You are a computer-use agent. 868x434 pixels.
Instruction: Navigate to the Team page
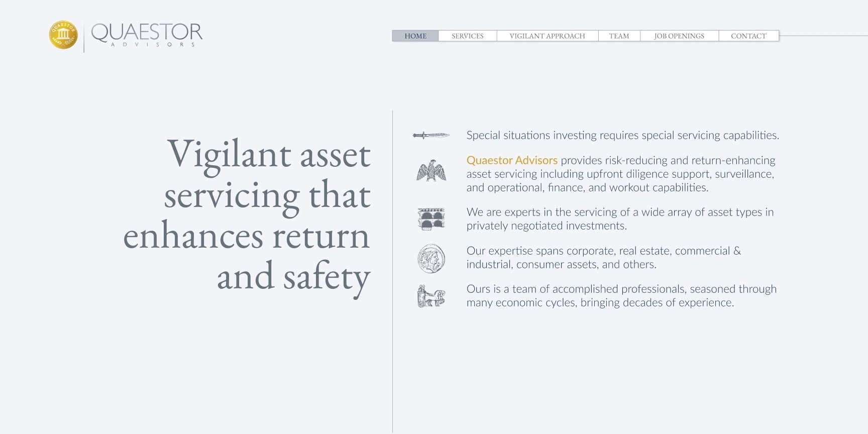click(x=619, y=36)
